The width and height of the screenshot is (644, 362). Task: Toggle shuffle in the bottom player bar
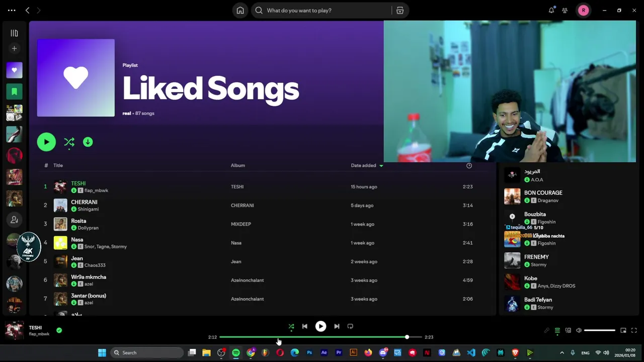pos(291,326)
